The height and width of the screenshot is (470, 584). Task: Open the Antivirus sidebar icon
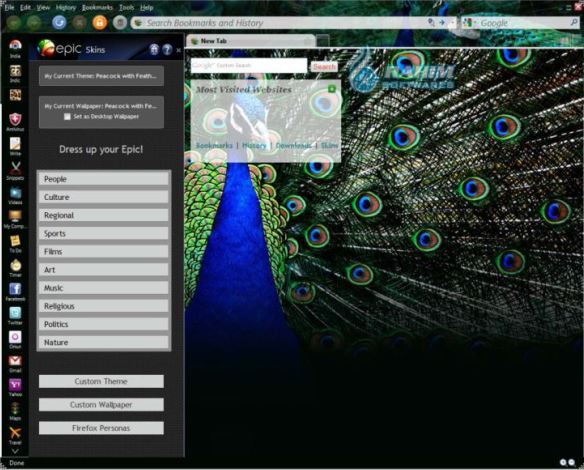pyautogui.click(x=15, y=120)
